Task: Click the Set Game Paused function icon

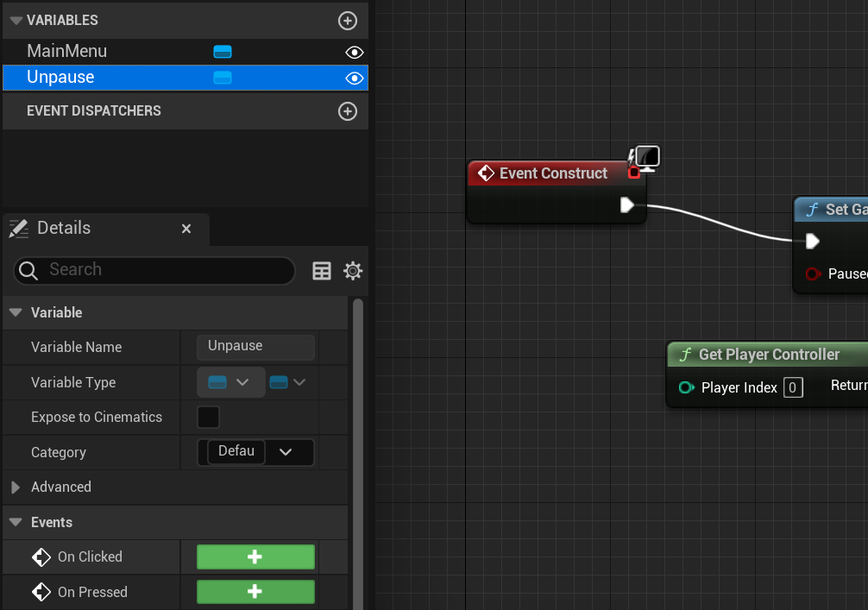Action: (812, 210)
